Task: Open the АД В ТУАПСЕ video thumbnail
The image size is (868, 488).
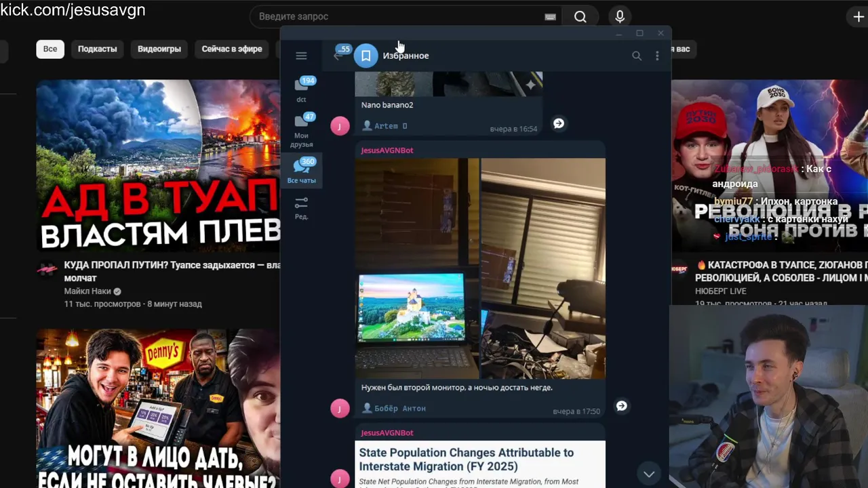Action: 158,165
